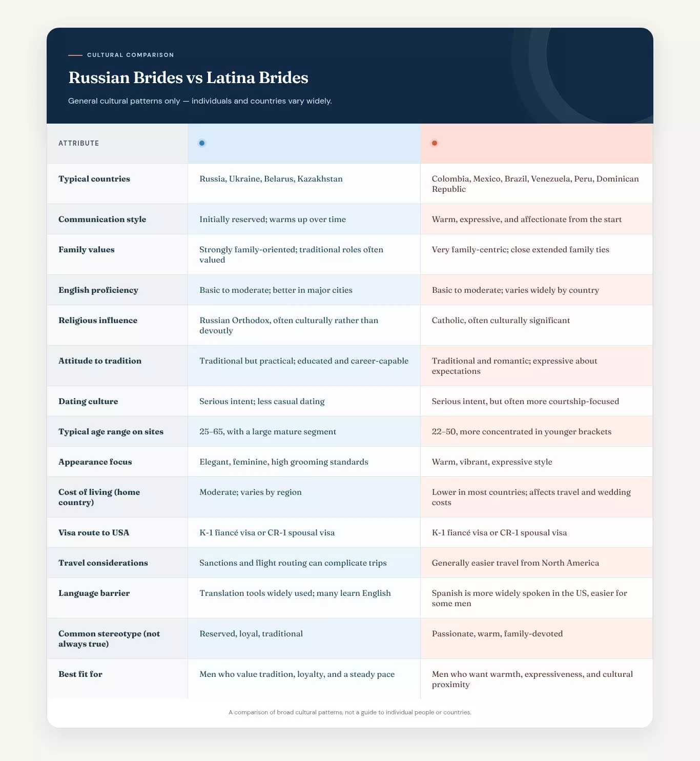Select the Sanctions and flight routing cell

(293, 563)
